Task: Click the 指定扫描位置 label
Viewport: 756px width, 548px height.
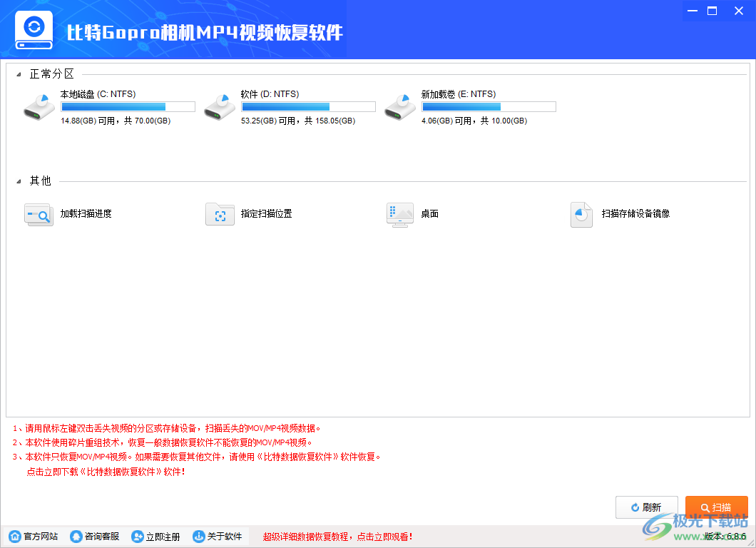Action: [x=267, y=213]
